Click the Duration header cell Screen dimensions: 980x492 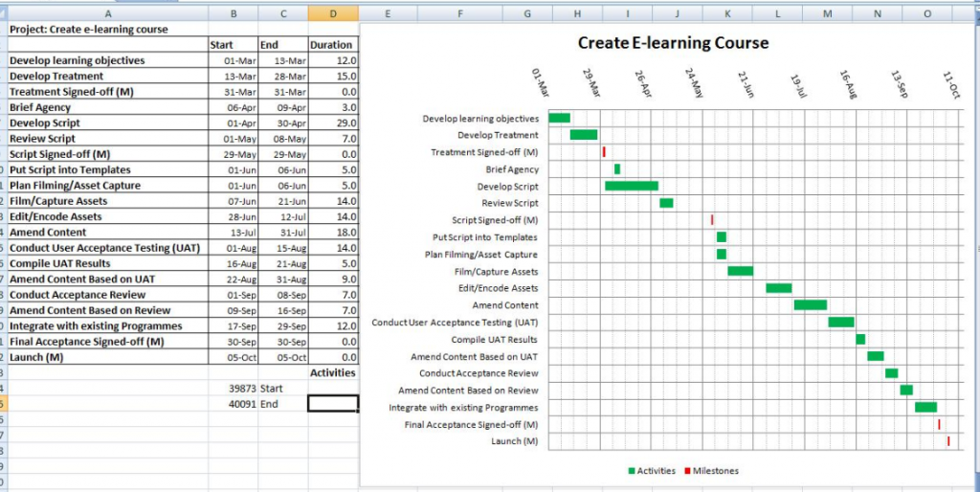333,45
